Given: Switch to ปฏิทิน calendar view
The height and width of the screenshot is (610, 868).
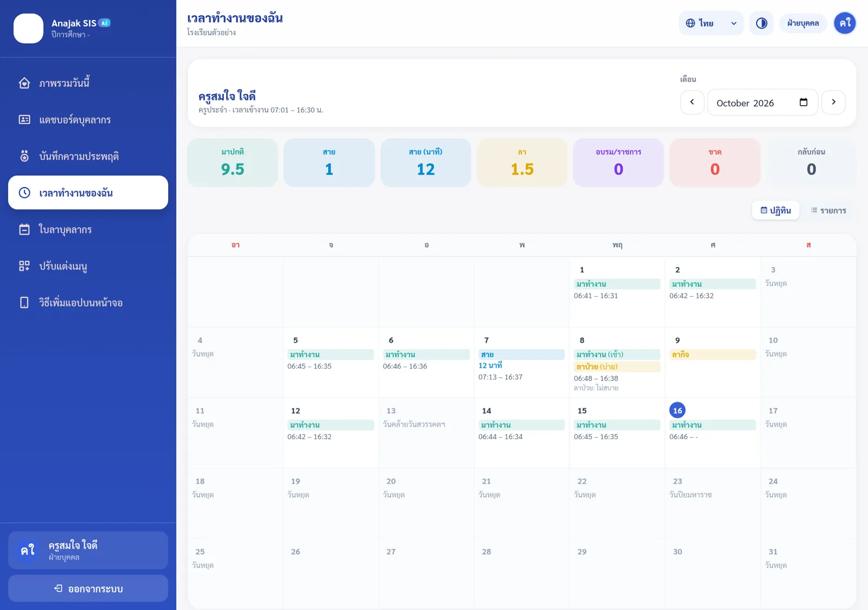Looking at the screenshot, I should coord(776,210).
